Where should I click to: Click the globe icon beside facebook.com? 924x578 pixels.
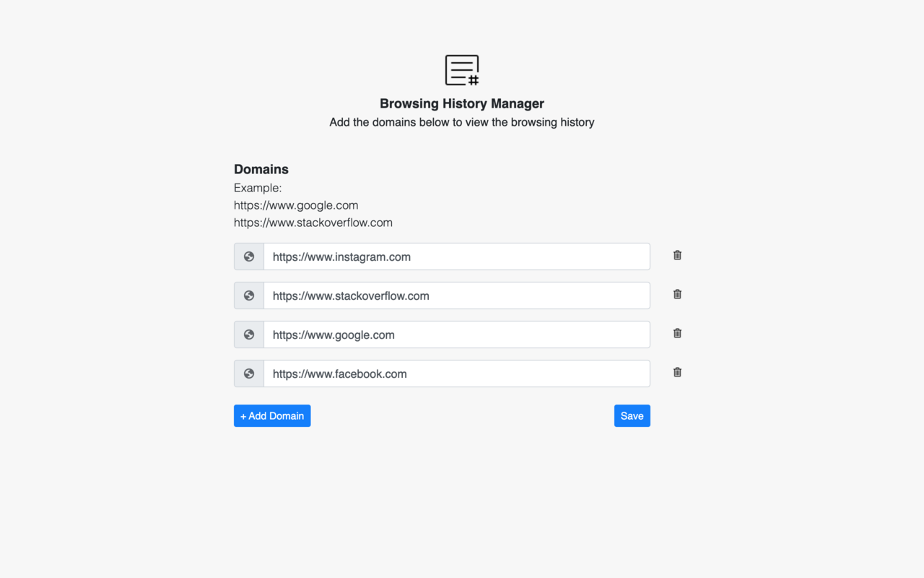248,374
